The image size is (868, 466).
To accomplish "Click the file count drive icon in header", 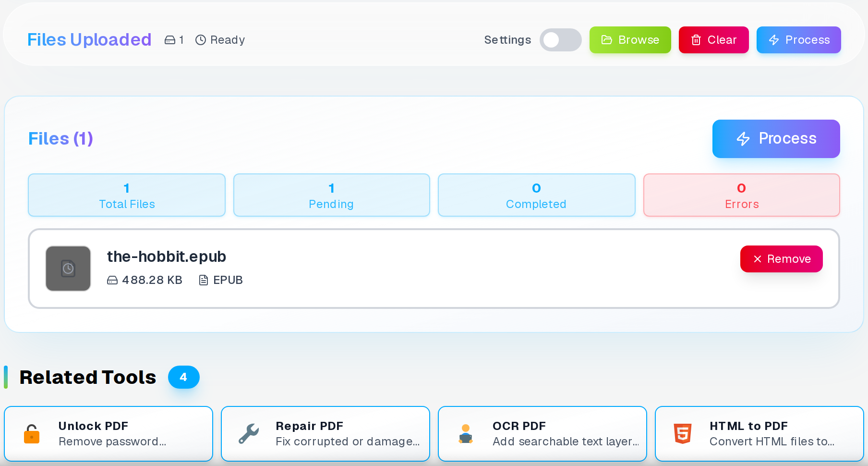I will 170,40.
